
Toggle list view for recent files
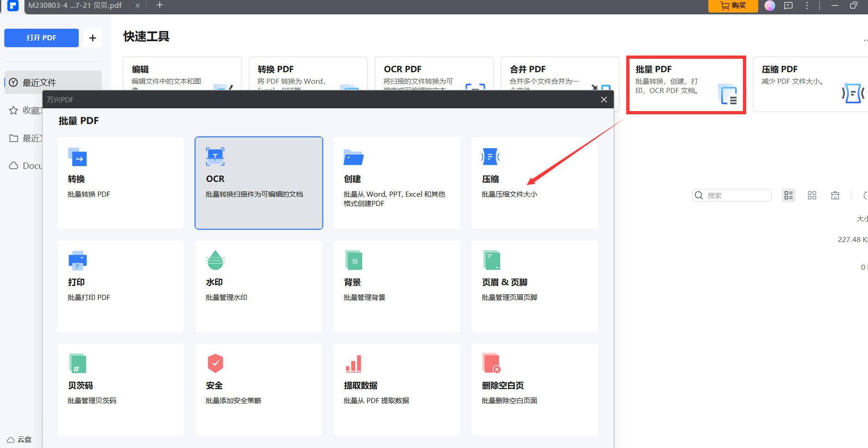[x=788, y=195]
